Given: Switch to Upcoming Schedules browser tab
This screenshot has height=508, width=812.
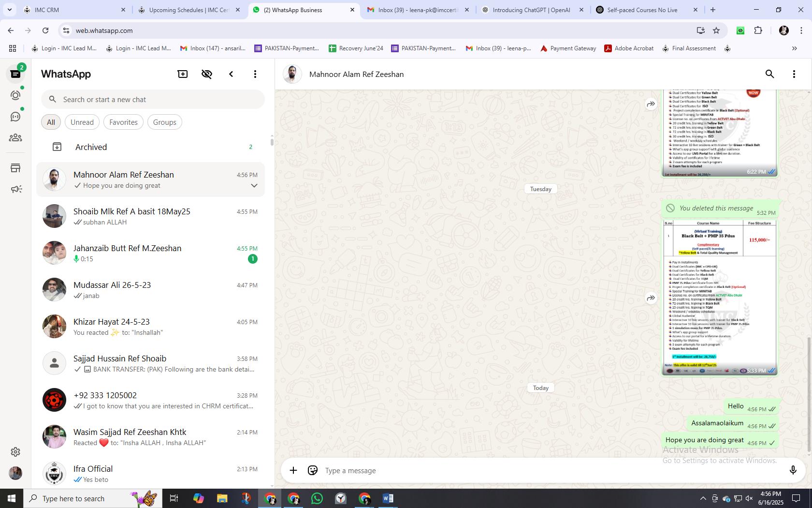Looking at the screenshot, I should [188, 10].
